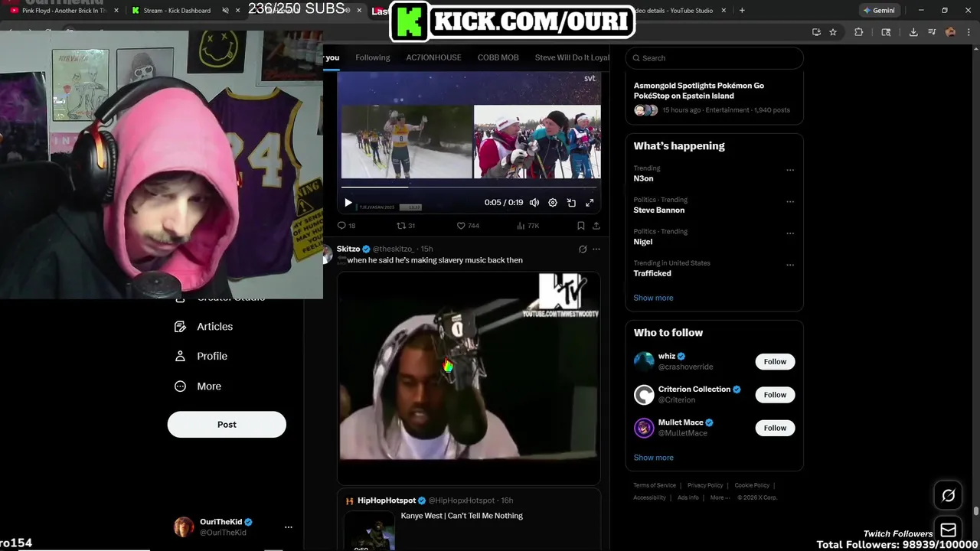Open Chrome's downloads icon
Screen dimensions: 980x551
[913, 32]
